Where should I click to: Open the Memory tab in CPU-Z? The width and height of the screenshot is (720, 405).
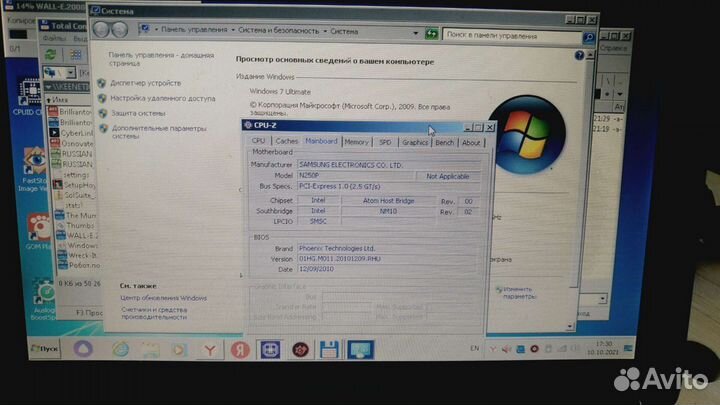point(356,142)
